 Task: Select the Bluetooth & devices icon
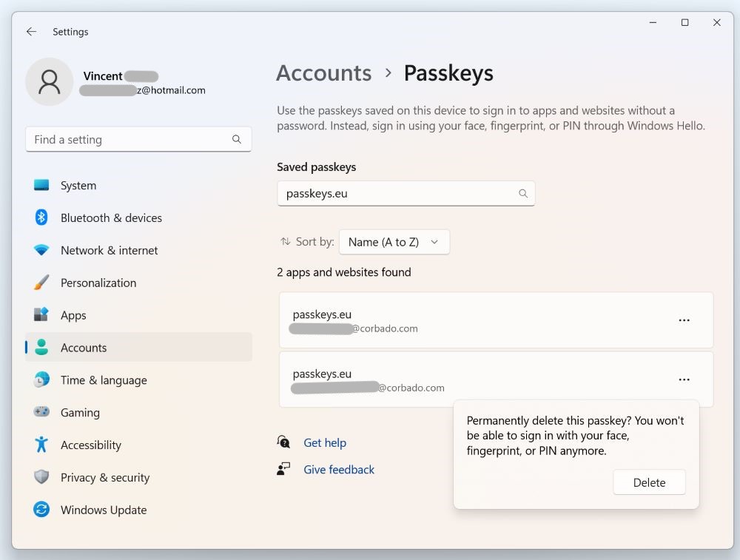click(x=42, y=217)
